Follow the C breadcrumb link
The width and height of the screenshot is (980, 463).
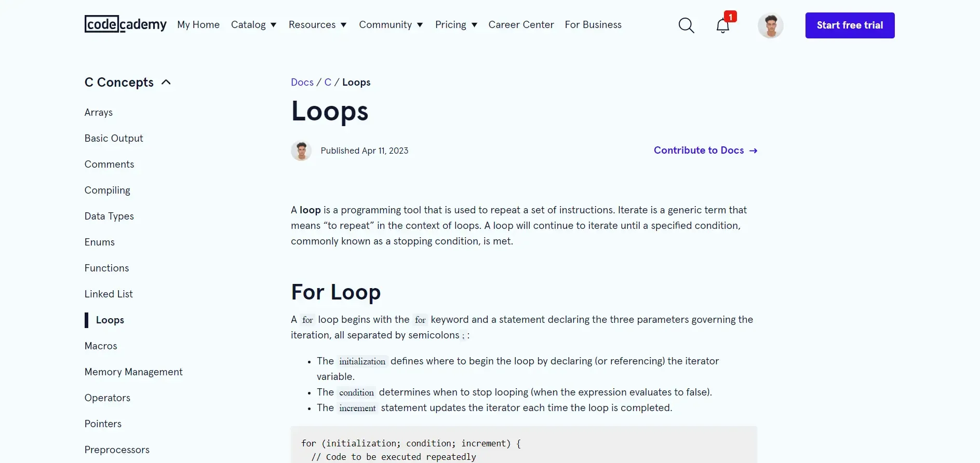[x=328, y=82]
